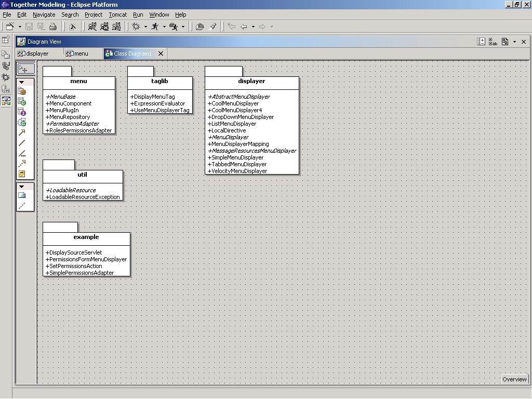Click the Debug bug toolbar icon
Screen dimensions: 532x399
click(136, 26)
